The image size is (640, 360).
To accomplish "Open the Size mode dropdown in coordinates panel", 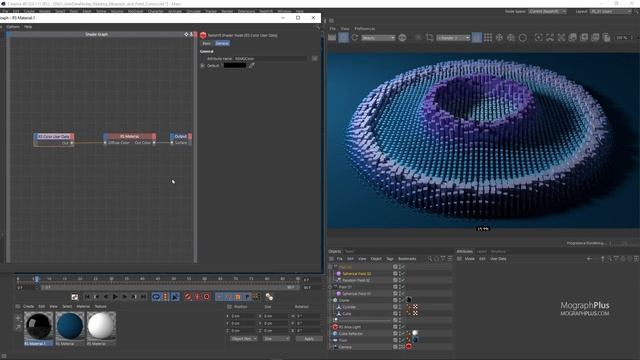I will [276, 339].
